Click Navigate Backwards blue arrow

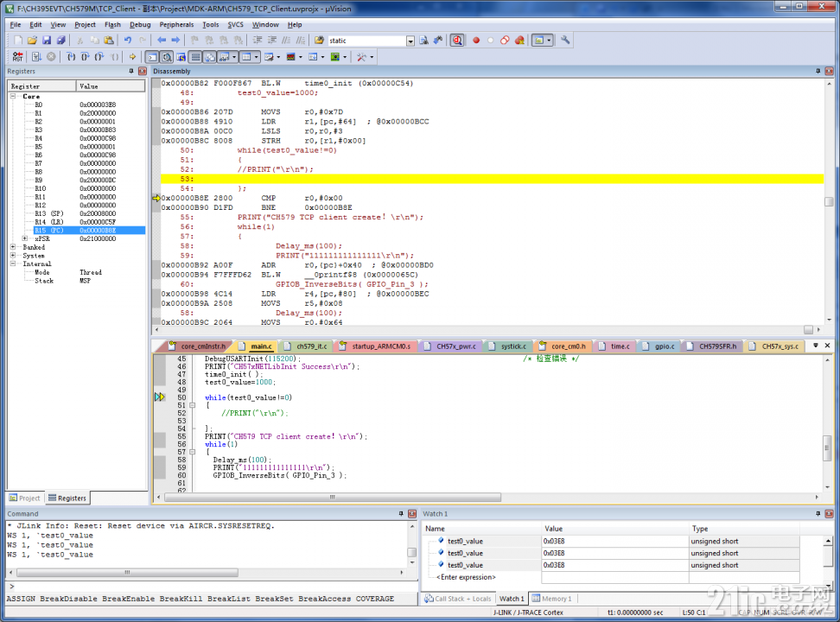pos(162,41)
